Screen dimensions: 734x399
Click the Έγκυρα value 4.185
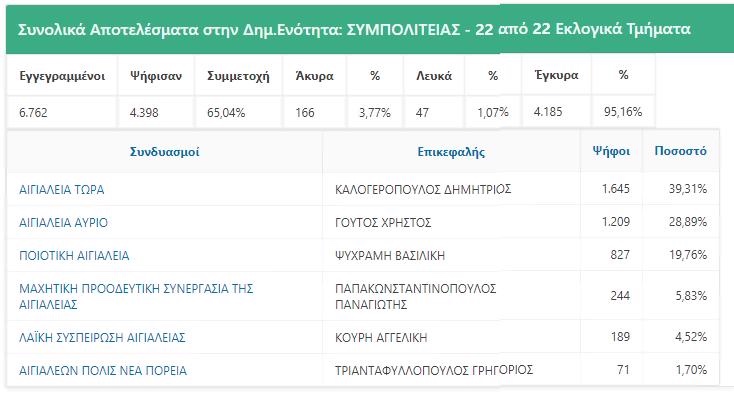548,112
